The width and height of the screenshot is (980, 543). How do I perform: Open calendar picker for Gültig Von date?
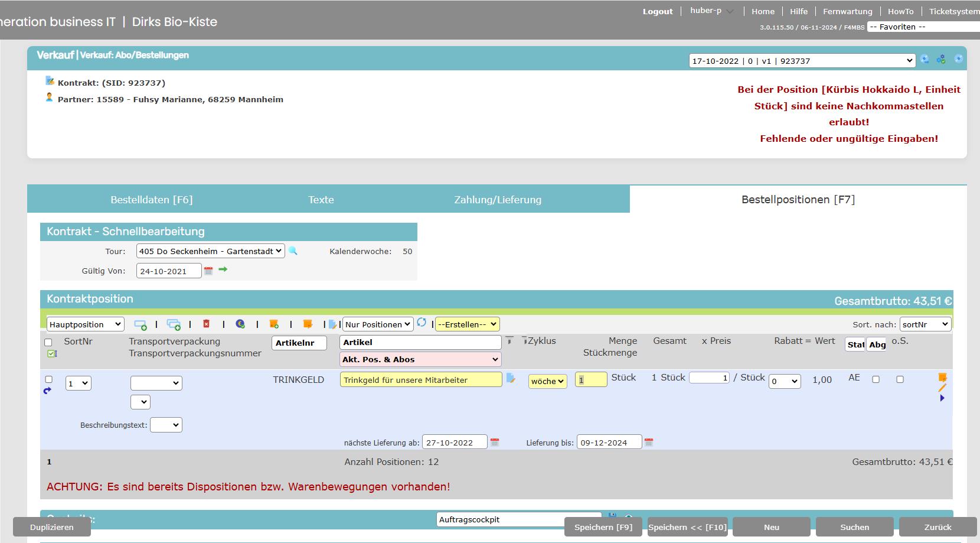click(x=208, y=271)
